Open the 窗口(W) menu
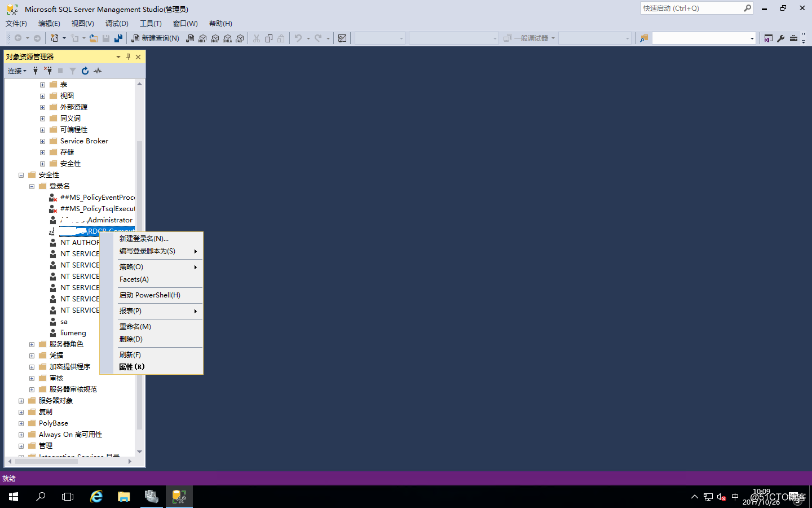 click(x=186, y=24)
